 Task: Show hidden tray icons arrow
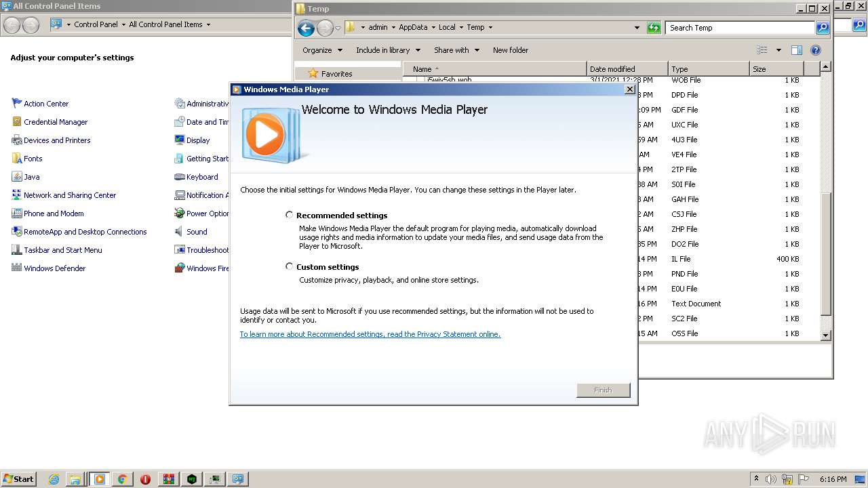tap(756, 479)
